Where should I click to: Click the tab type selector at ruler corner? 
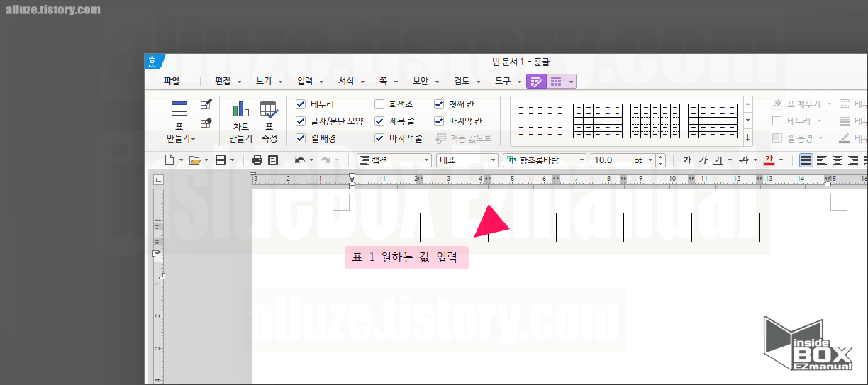(158, 179)
